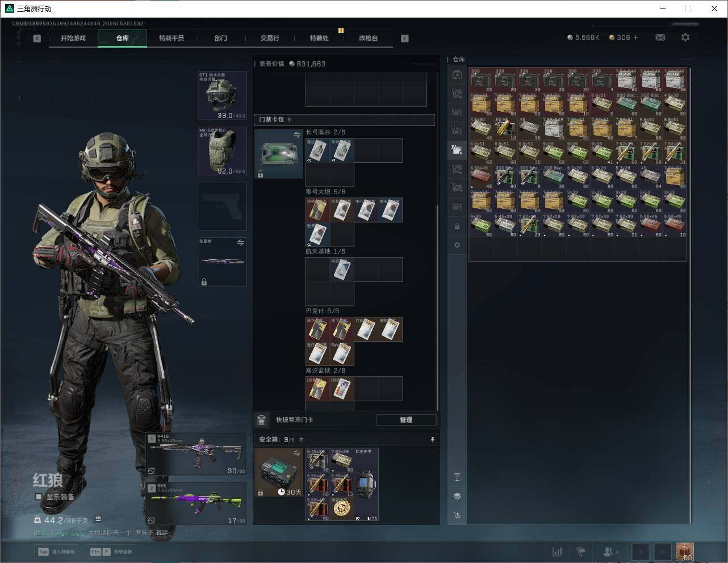The height and width of the screenshot is (563, 728).
Task: Open the squad members icon
Action: 611,552
